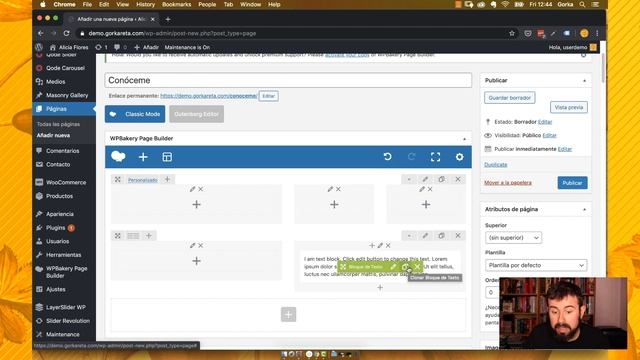Bookmark page with star icon
Screen dimensions: 640x360
[512, 33]
